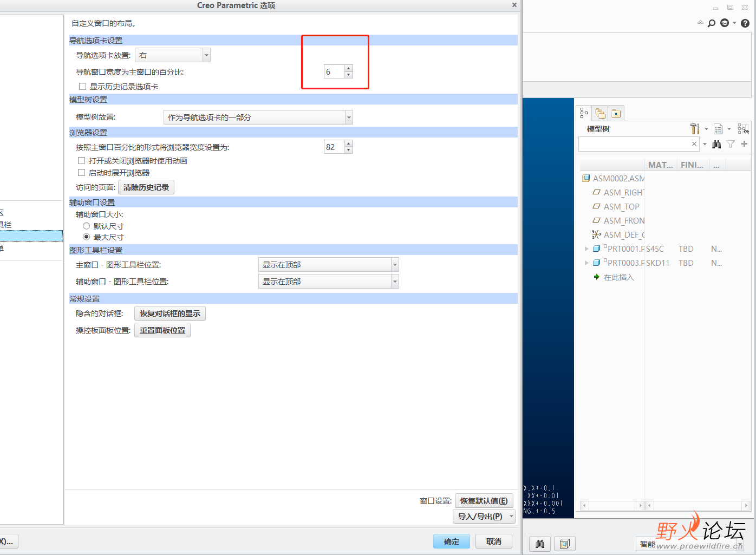Check 打开或关闭浏览器时使用动画 option
Image resolution: width=756 pixels, height=555 pixels.
[x=81, y=161]
